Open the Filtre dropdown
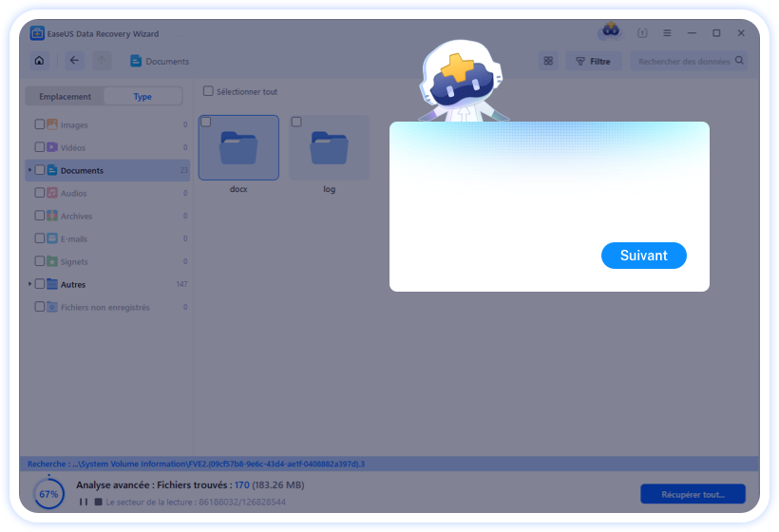This screenshot has height=532, width=779. 594,61
